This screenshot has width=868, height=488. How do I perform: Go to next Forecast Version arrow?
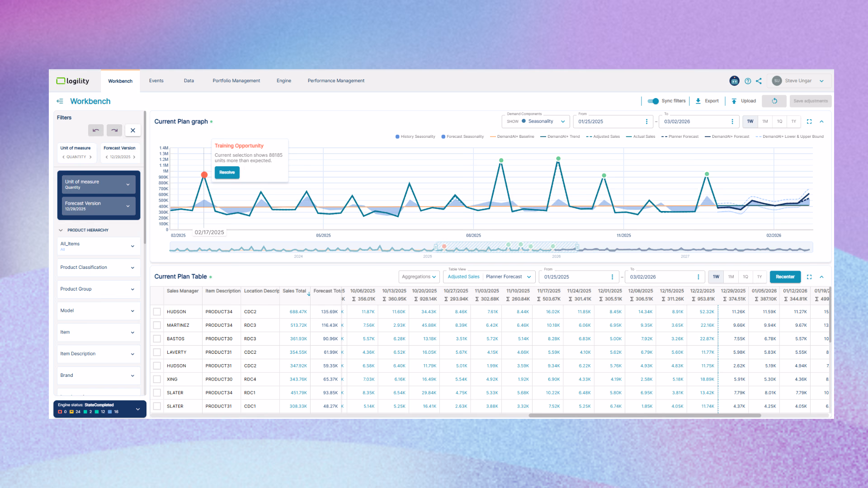(134, 157)
